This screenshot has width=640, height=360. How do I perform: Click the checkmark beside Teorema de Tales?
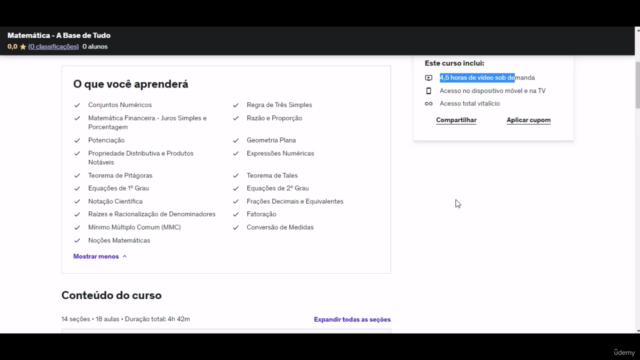click(x=236, y=176)
